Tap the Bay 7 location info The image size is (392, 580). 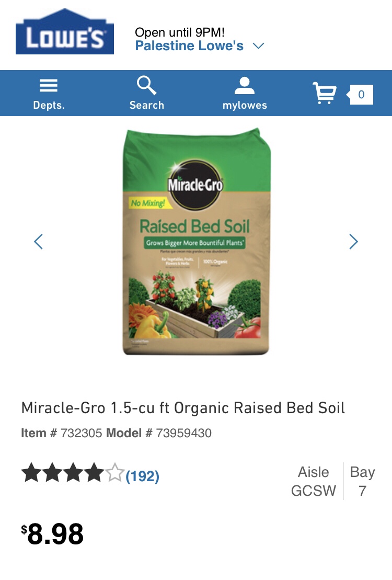[x=362, y=482]
